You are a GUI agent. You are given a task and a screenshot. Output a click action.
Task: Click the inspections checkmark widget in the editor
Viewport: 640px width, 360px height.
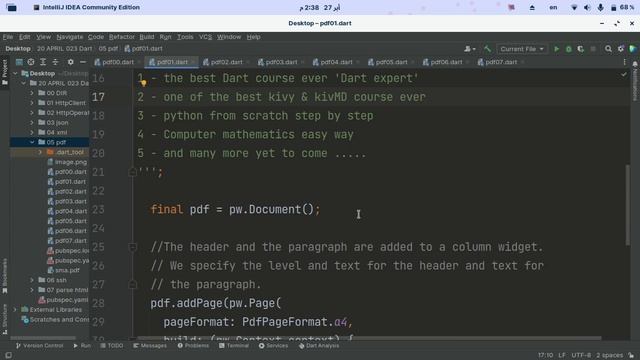(623, 75)
